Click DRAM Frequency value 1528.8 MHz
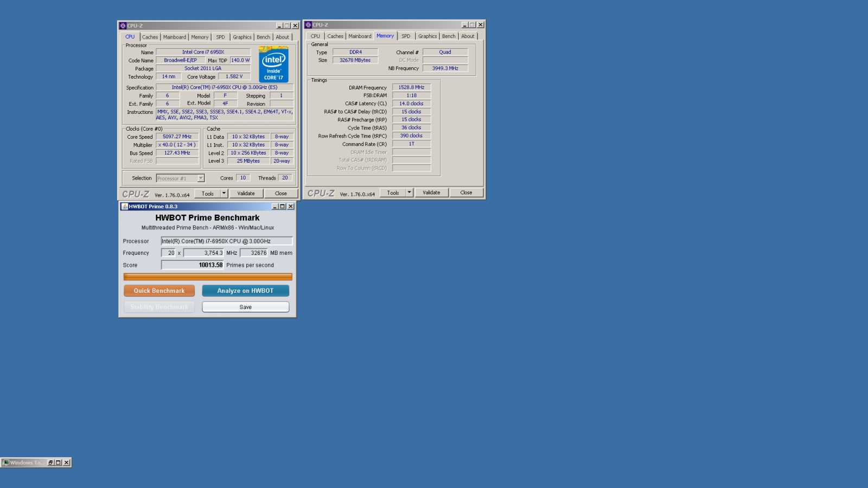This screenshot has width=868, height=488. pyautogui.click(x=412, y=87)
